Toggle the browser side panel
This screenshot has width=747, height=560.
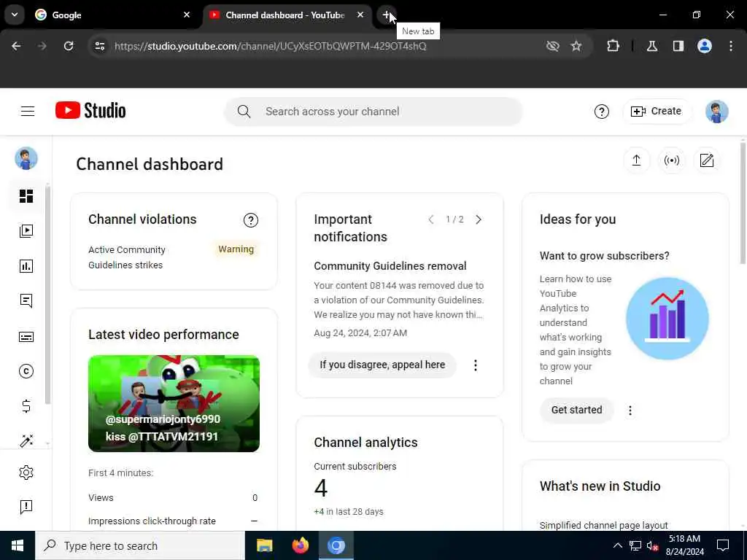(x=678, y=46)
